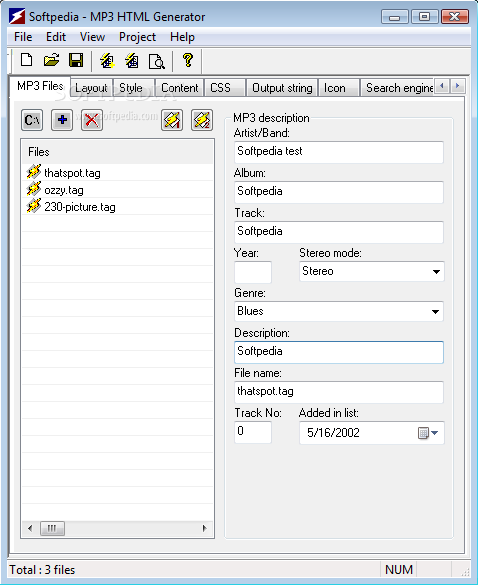This screenshot has width=478, height=585.
Task: Click the New project toolbar icon
Action: coord(26,60)
